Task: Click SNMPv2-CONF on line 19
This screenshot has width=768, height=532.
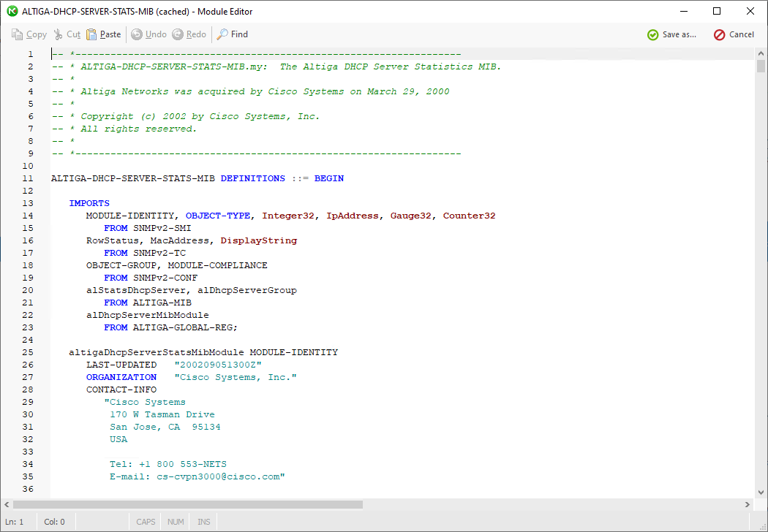Action: (x=165, y=278)
